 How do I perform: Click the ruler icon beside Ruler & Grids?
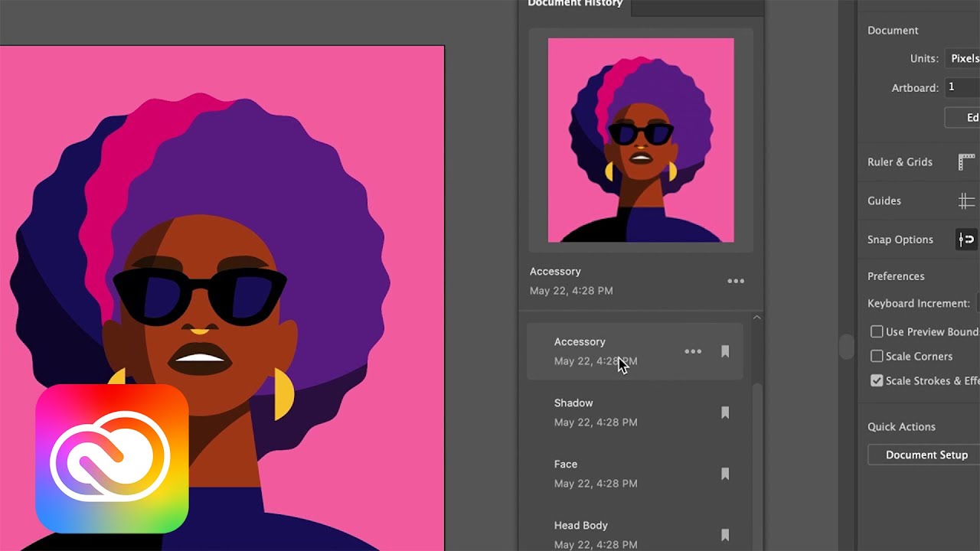pos(966,162)
